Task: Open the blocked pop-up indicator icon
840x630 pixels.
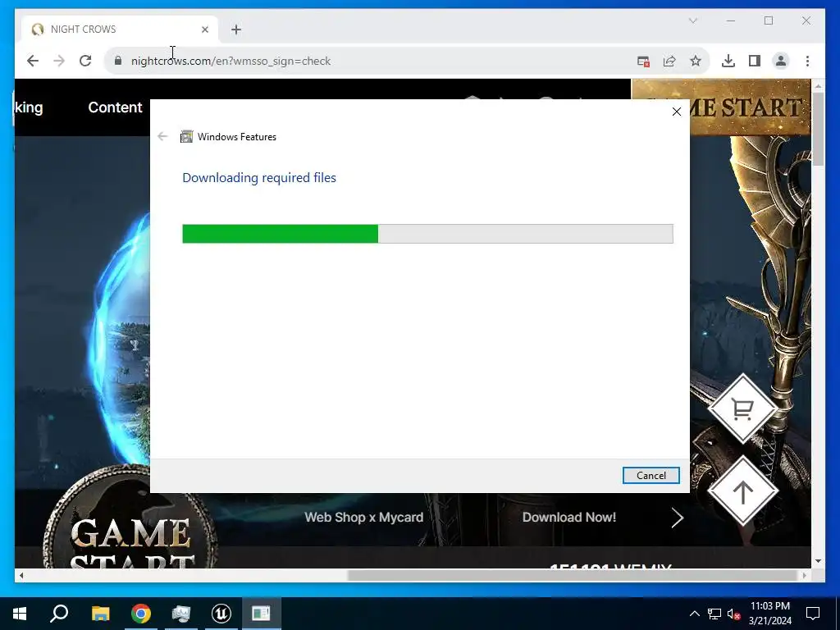Action: tap(643, 61)
